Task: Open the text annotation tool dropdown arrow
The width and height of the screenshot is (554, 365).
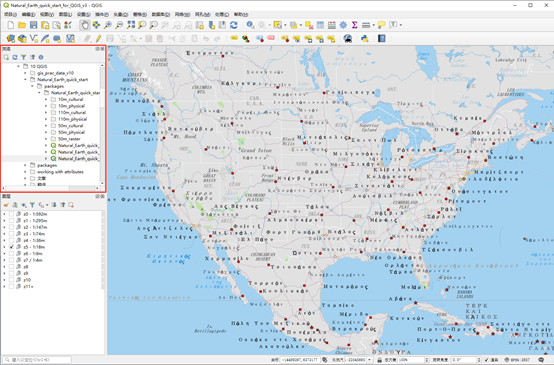Action: point(400,25)
